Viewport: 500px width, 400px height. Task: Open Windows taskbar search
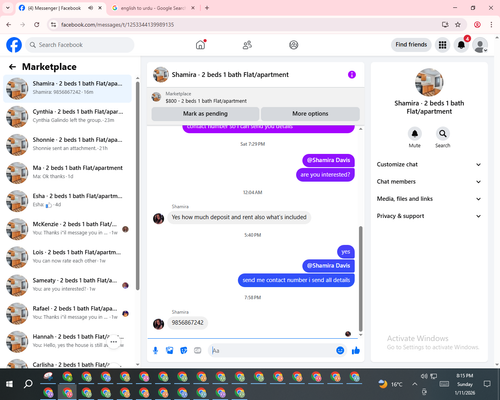28,384
